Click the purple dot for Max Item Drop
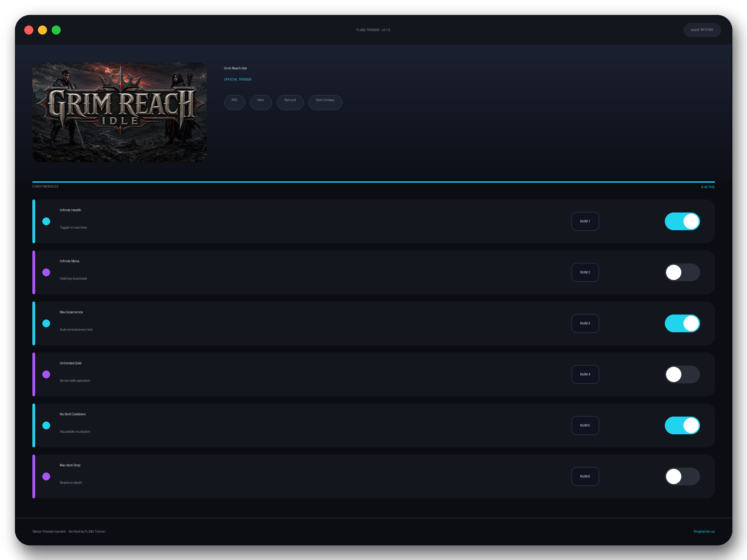Image resolution: width=747 pixels, height=560 pixels. click(x=46, y=476)
